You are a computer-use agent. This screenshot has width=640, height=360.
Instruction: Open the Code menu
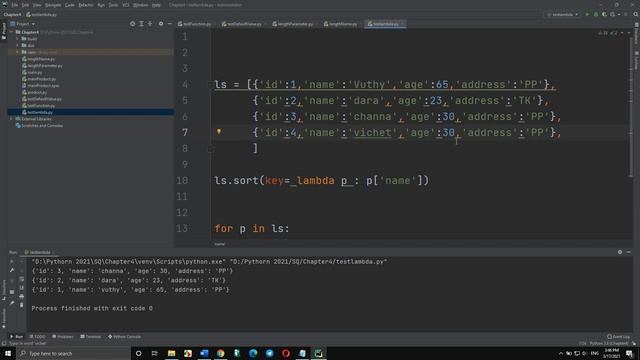click(70, 5)
